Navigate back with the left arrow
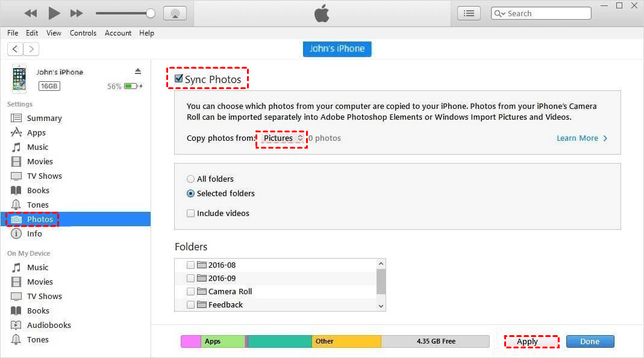This screenshot has height=358, width=644. pyautogui.click(x=15, y=49)
